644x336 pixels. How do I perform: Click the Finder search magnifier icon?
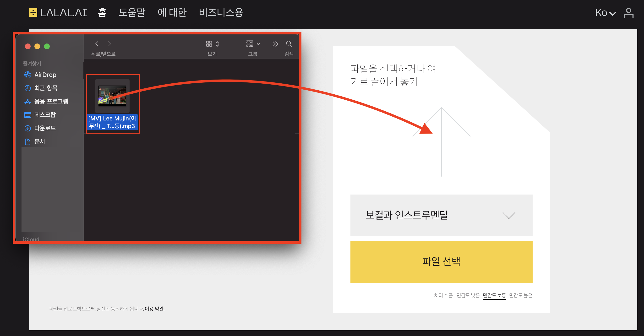[289, 44]
